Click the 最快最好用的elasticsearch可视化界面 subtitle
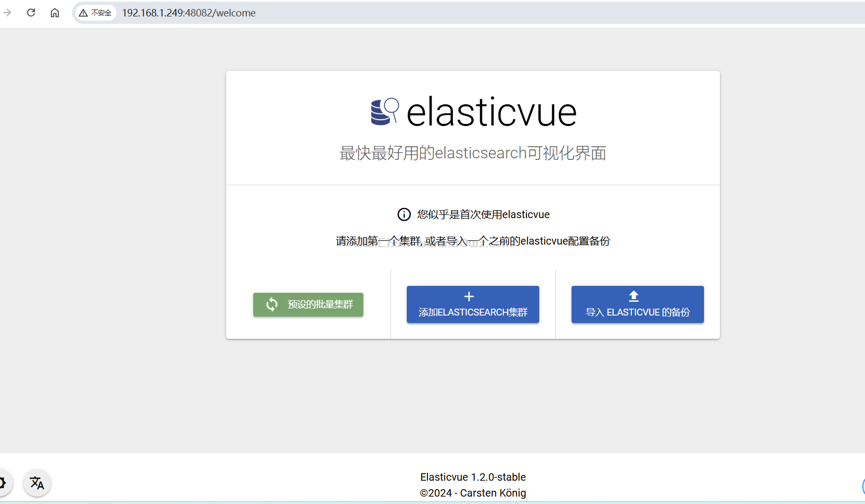 [x=472, y=153]
